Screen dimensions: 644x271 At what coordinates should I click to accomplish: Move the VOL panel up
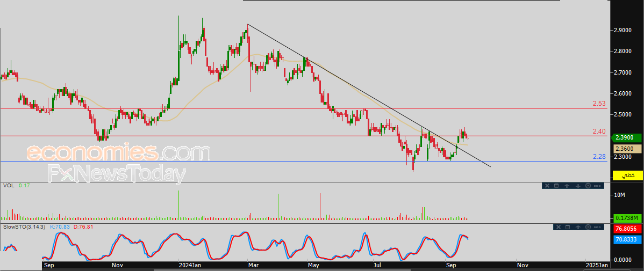567,186
